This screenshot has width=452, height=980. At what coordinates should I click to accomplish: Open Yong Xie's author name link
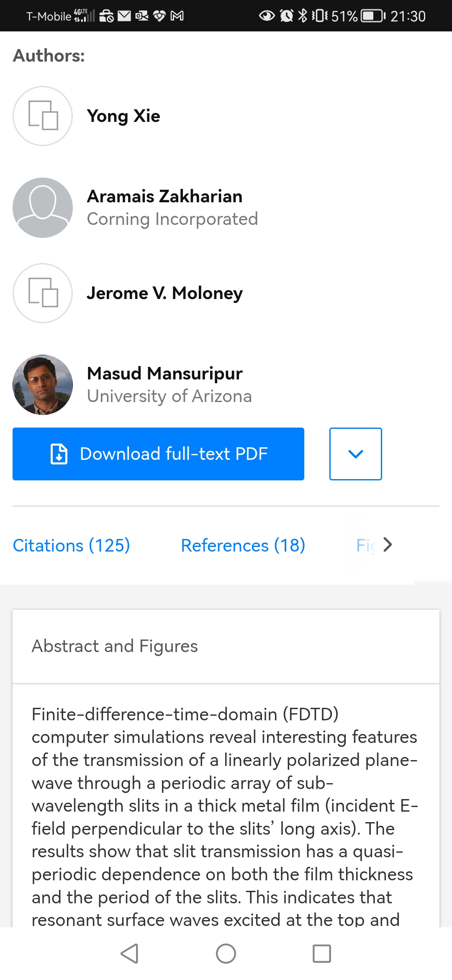pos(123,116)
